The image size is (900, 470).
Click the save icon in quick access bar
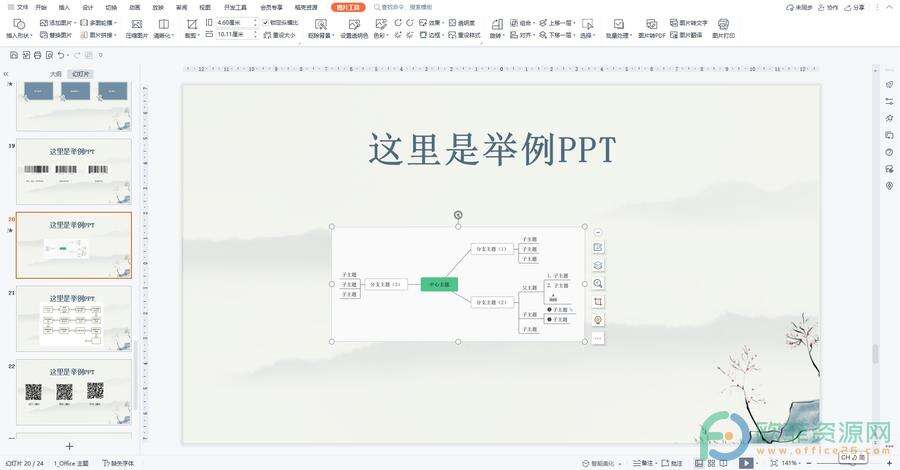pyautogui.click(x=14, y=55)
